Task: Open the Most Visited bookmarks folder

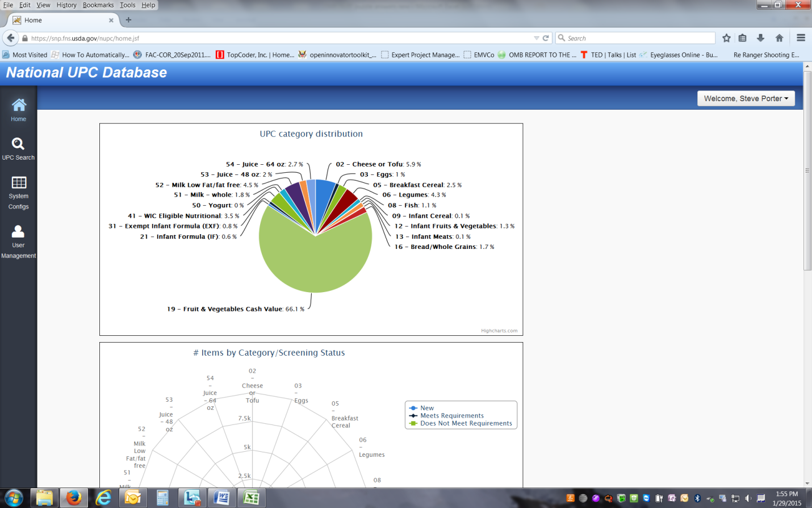Action: coord(24,55)
